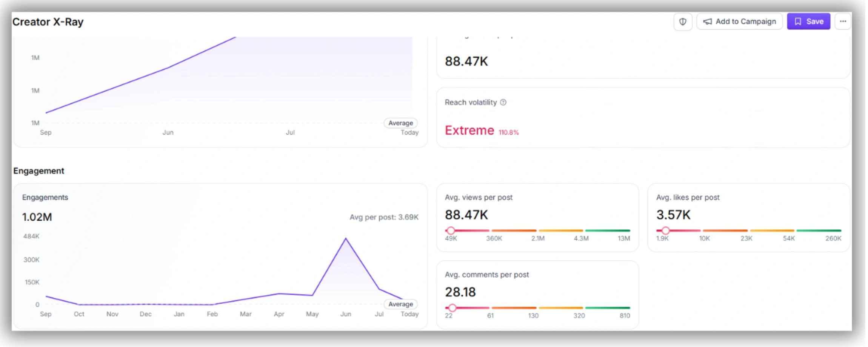The image size is (868, 347).
Task: Click the 28.18 comments value
Action: click(x=460, y=292)
